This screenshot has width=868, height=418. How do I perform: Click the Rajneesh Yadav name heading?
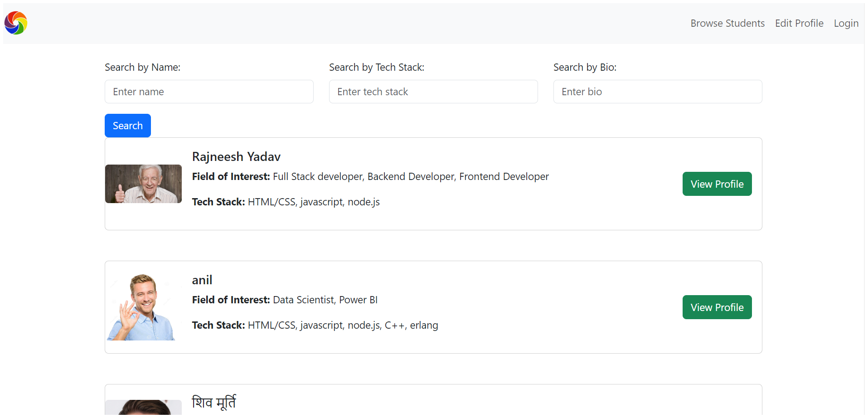click(x=236, y=157)
